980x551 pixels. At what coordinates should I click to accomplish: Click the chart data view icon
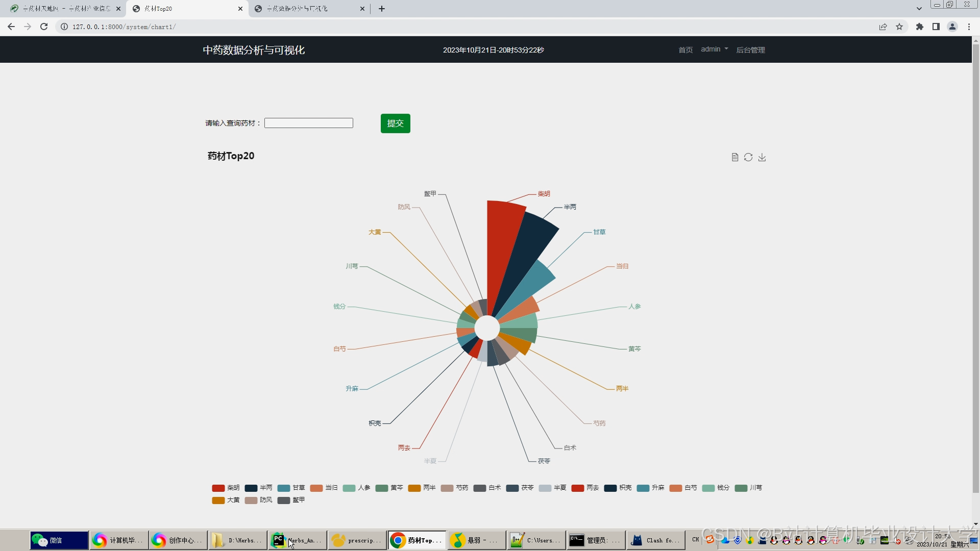point(734,157)
